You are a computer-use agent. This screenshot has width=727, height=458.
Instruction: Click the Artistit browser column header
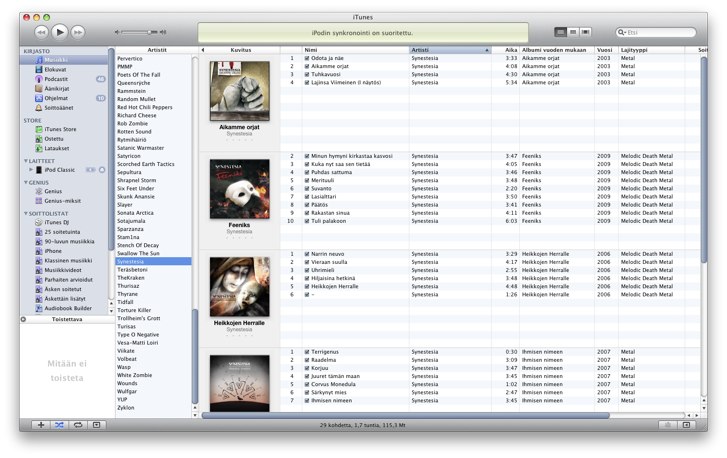[157, 50]
